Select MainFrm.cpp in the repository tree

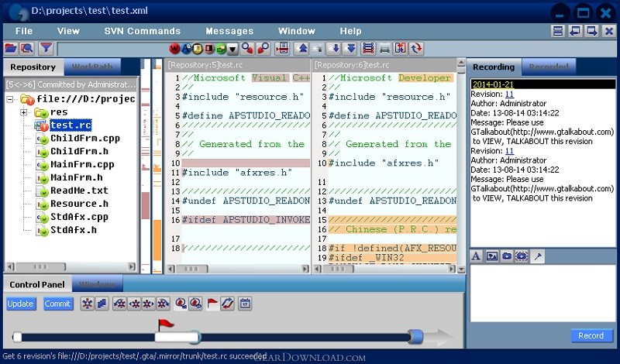pos(81,164)
